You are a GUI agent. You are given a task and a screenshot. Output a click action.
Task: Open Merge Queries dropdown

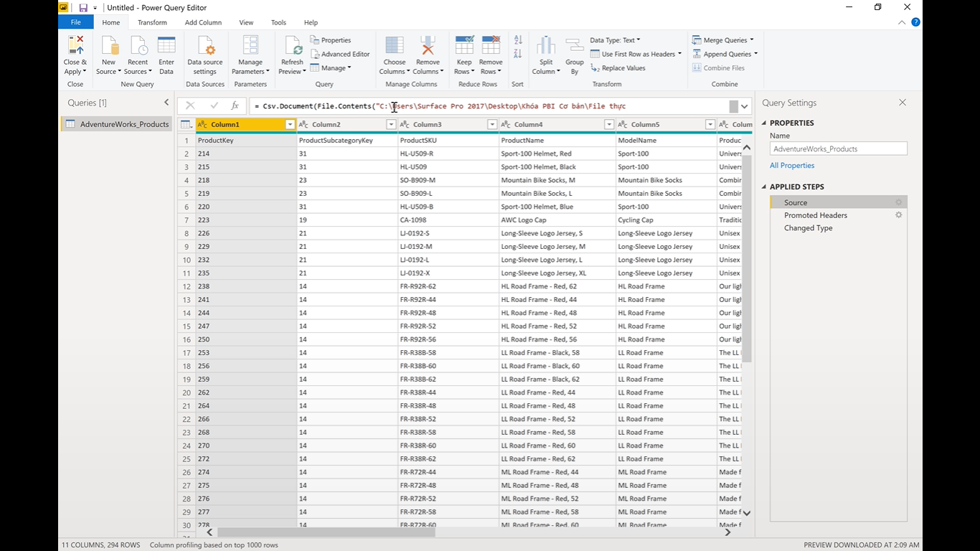click(x=751, y=40)
